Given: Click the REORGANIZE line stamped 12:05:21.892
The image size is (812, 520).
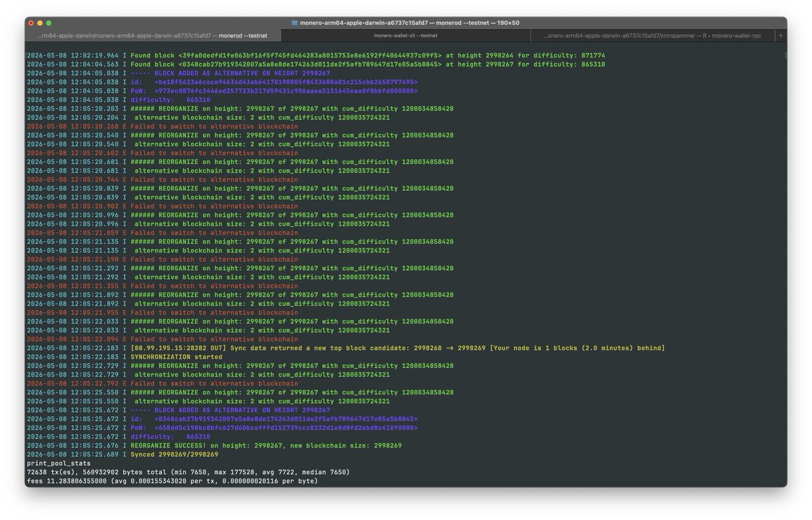Looking at the screenshot, I should (240, 295).
